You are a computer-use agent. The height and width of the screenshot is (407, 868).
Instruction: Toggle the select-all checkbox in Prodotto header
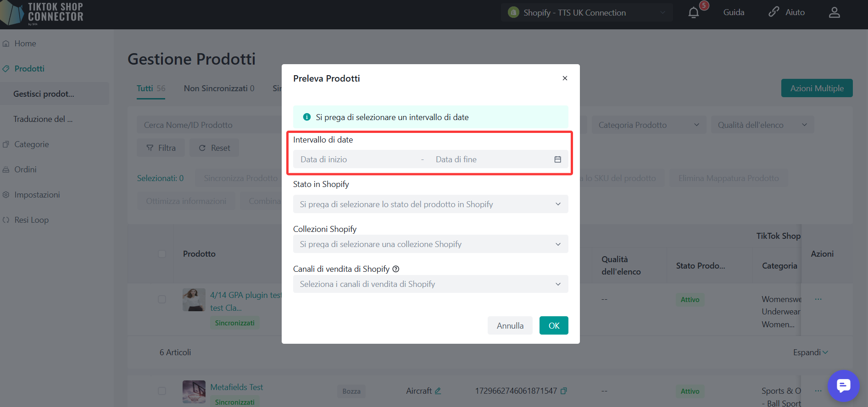pyautogui.click(x=162, y=254)
